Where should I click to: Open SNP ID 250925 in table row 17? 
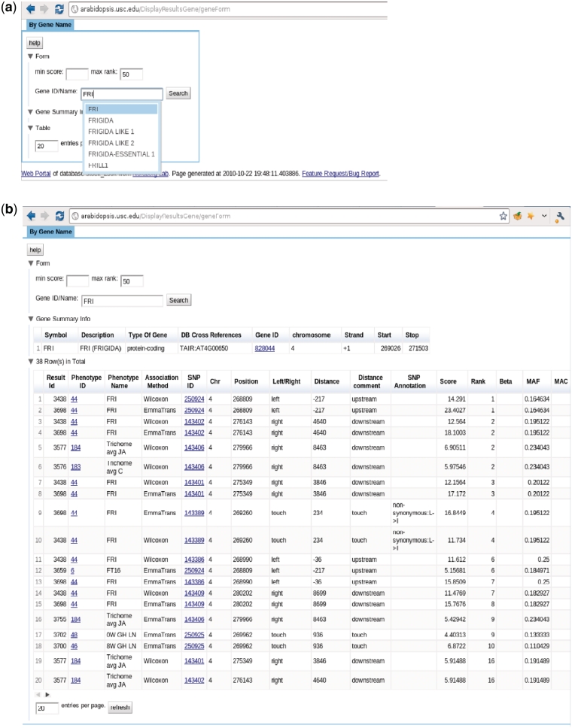click(x=194, y=635)
